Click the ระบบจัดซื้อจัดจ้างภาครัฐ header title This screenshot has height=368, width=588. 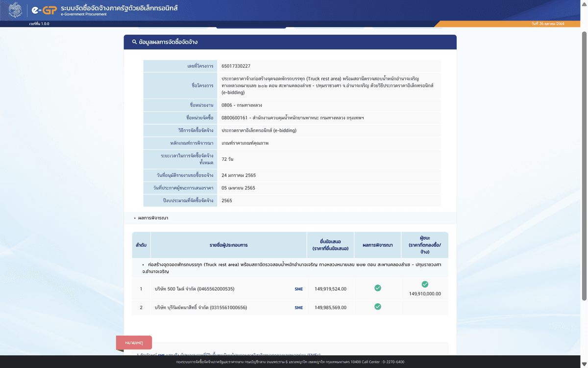coord(120,8)
